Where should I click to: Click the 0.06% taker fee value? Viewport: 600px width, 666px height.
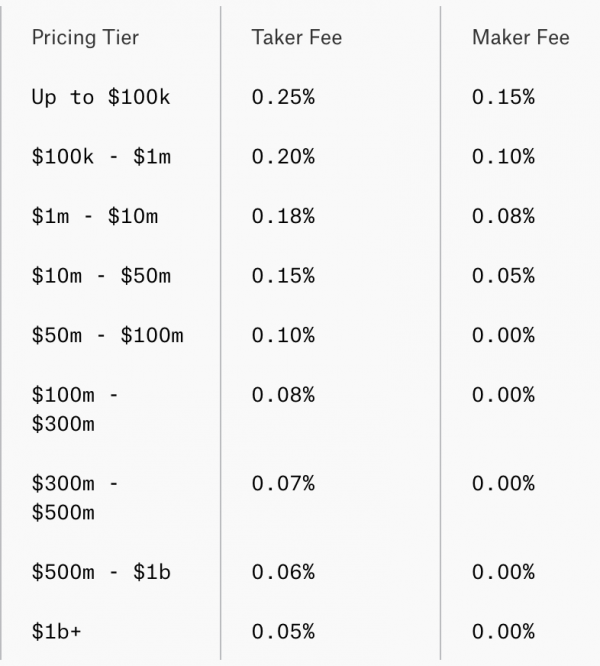(283, 572)
